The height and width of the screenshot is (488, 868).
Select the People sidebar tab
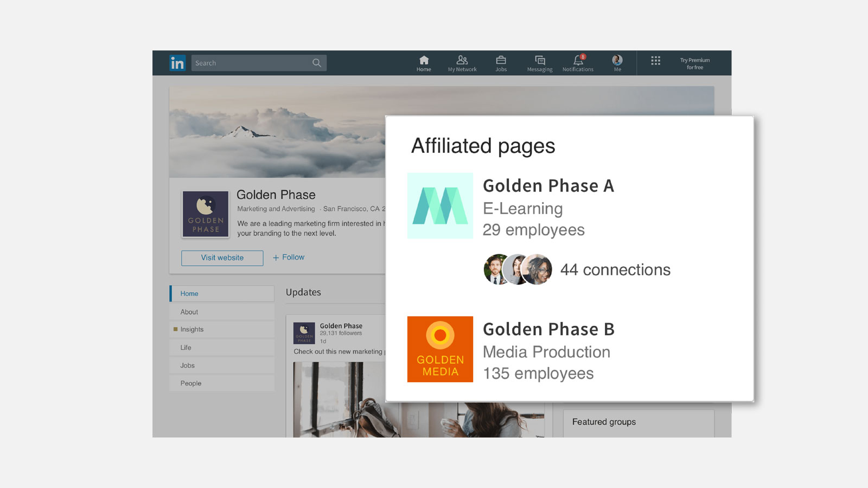click(x=222, y=383)
